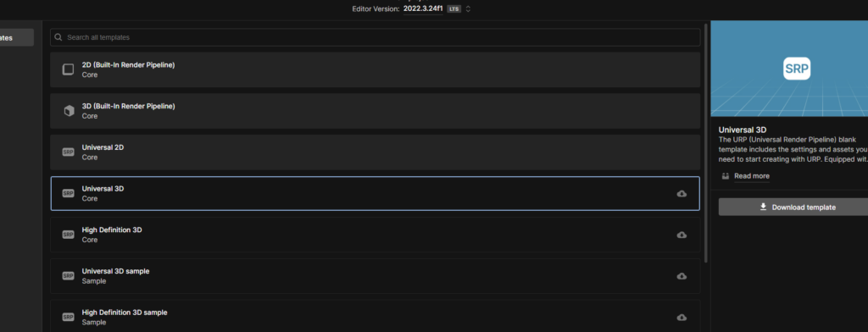Click the magnifier icon in the search bar
This screenshot has width=868, height=332.
click(58, 37)
